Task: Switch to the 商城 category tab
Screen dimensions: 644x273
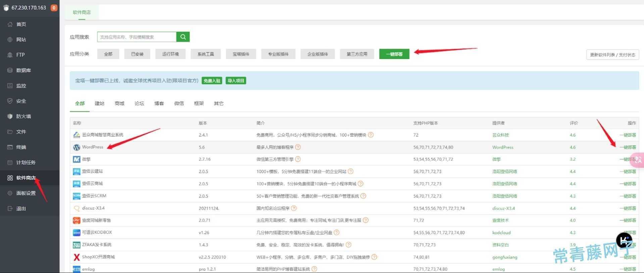Action: tap(119, 103)
